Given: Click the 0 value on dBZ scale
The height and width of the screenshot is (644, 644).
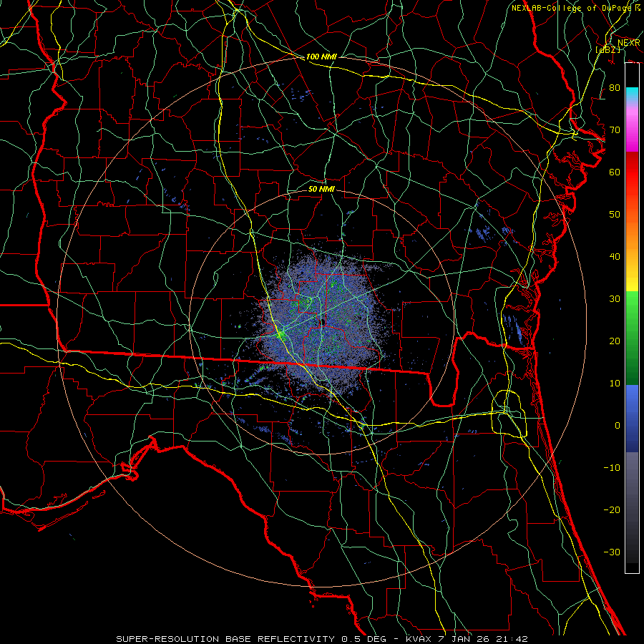Looking at the screenshot, I should [x=618, y=426].
